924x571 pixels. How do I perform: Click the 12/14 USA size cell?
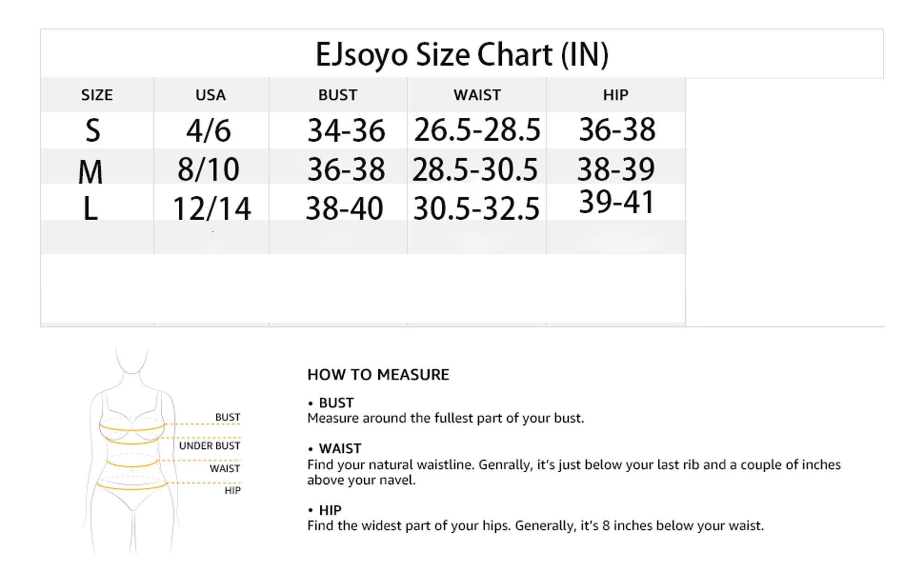tap(212, 209)
